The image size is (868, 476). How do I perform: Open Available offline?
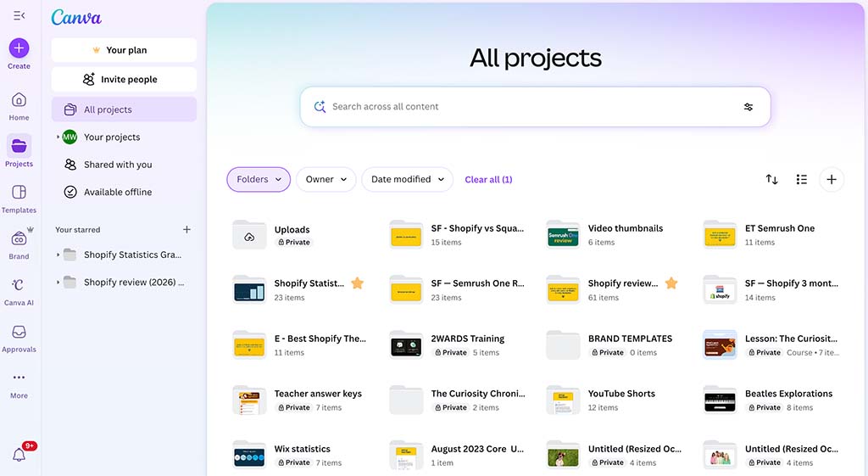click(x=124, y=193)
